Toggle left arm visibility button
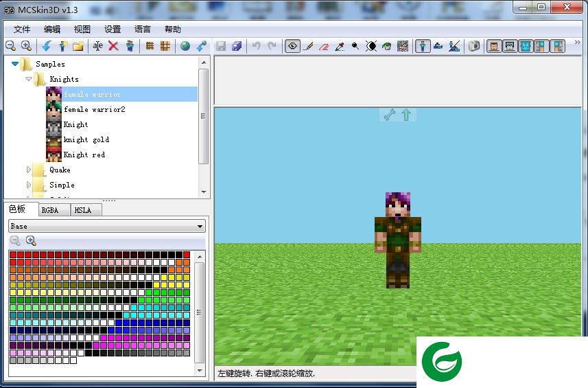Screen dimensions: 588x388 tap(541, 46)
